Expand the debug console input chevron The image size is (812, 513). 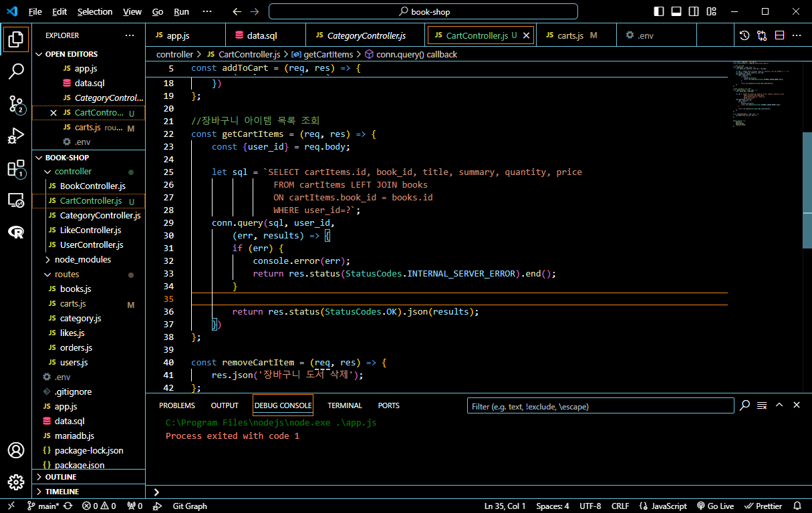click(x=156, y=492)
